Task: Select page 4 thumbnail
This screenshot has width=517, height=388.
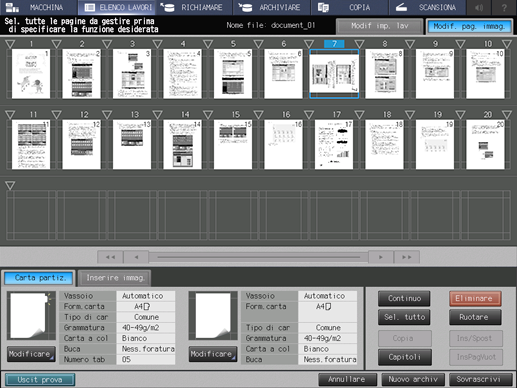Action: click(182, 74)
